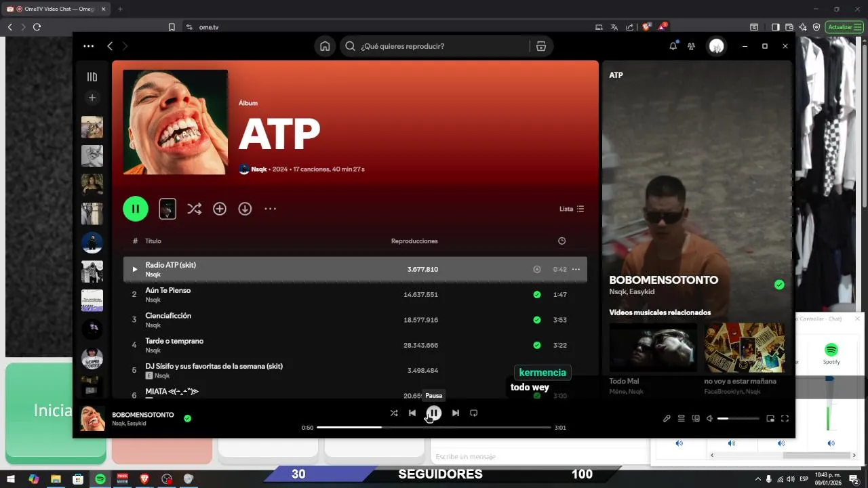Open more options for the ATP album
The image size is (868, 488).
coord(271,209)
